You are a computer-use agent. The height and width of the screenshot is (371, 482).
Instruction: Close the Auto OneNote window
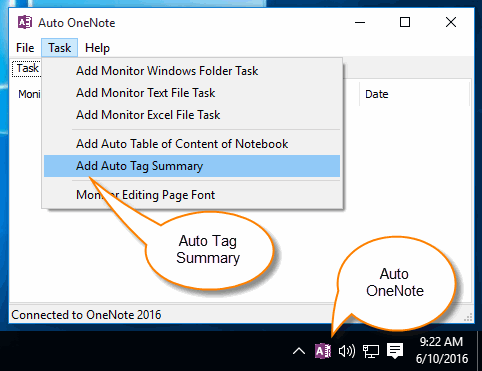pos(451,23)
